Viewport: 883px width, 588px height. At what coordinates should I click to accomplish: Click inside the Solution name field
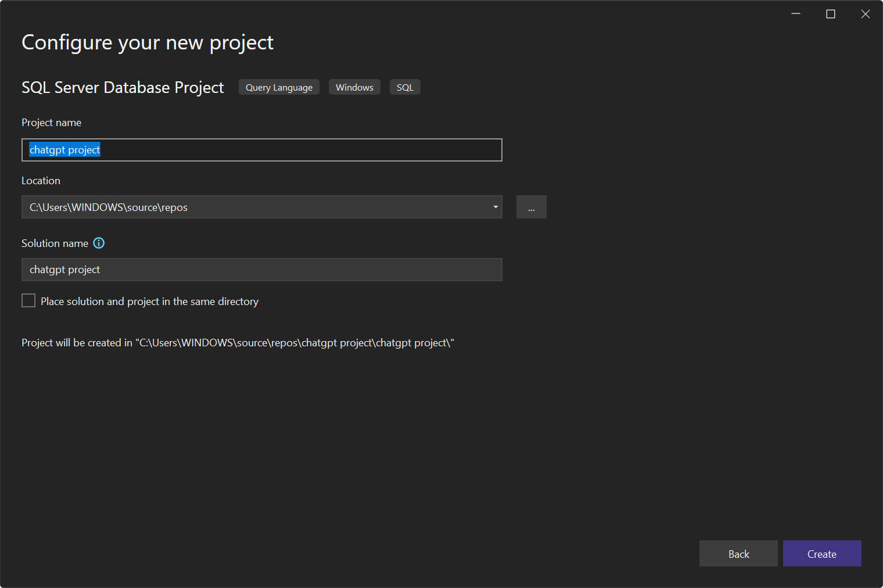click(x=261, y=270)
